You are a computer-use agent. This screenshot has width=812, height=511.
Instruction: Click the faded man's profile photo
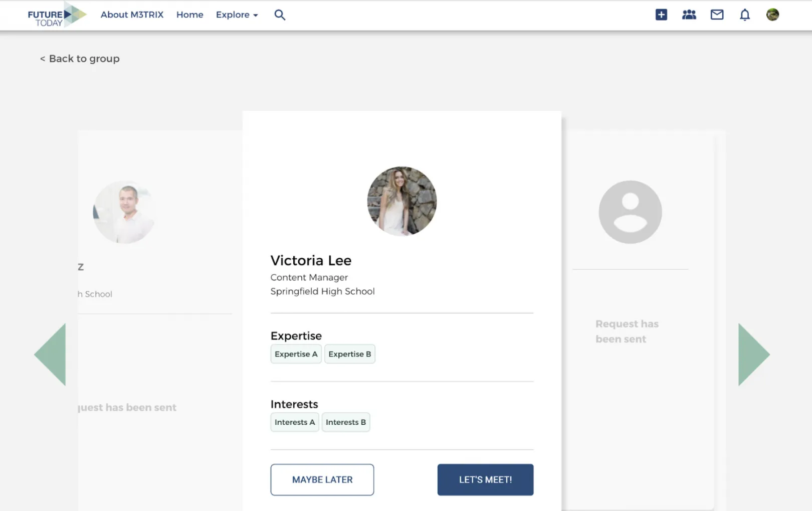124,212
